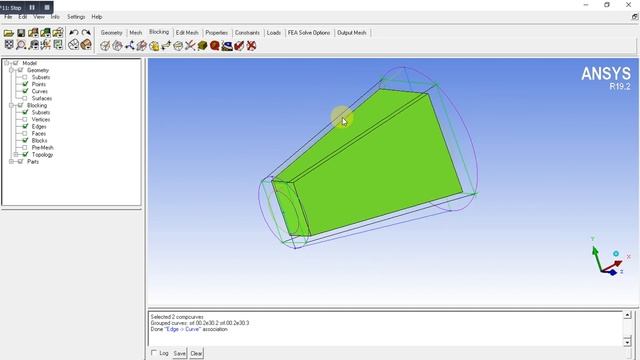Click the Local Coordinate Systems icon

click(x=45, y=44)
